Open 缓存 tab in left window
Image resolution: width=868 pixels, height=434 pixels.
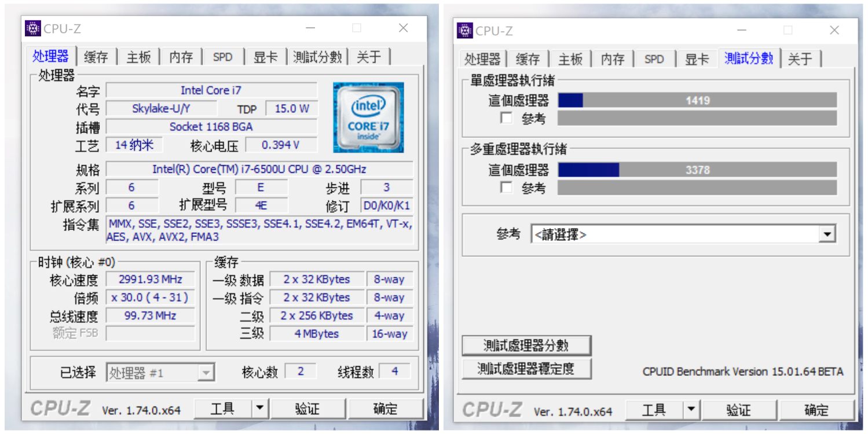[x=96, y=57]
